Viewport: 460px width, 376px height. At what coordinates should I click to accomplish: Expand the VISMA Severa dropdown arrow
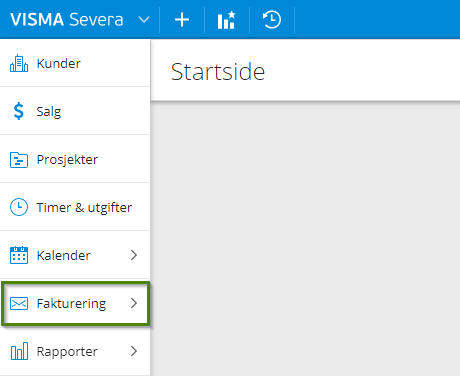[x=144, y=20]
